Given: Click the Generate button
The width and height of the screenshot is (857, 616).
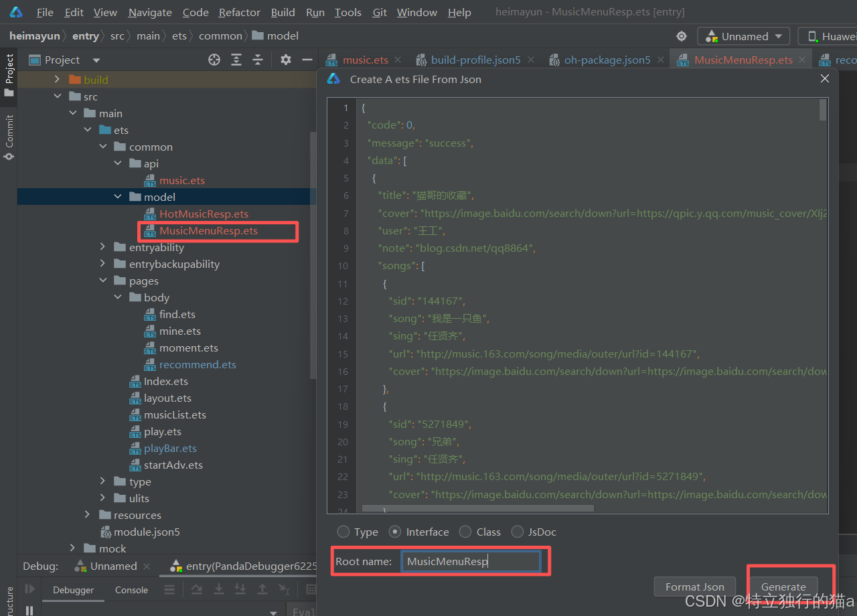Looking at the screenshot, I should coord(783,587).
